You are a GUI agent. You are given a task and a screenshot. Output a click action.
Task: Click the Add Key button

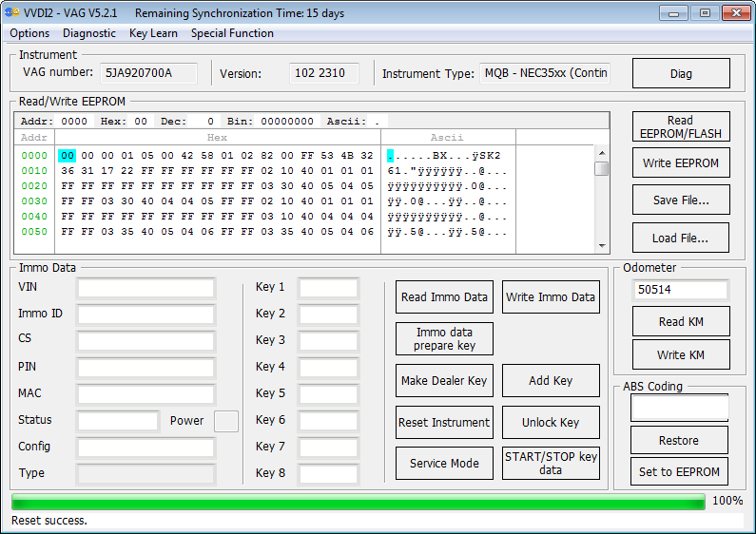point(551,381)
